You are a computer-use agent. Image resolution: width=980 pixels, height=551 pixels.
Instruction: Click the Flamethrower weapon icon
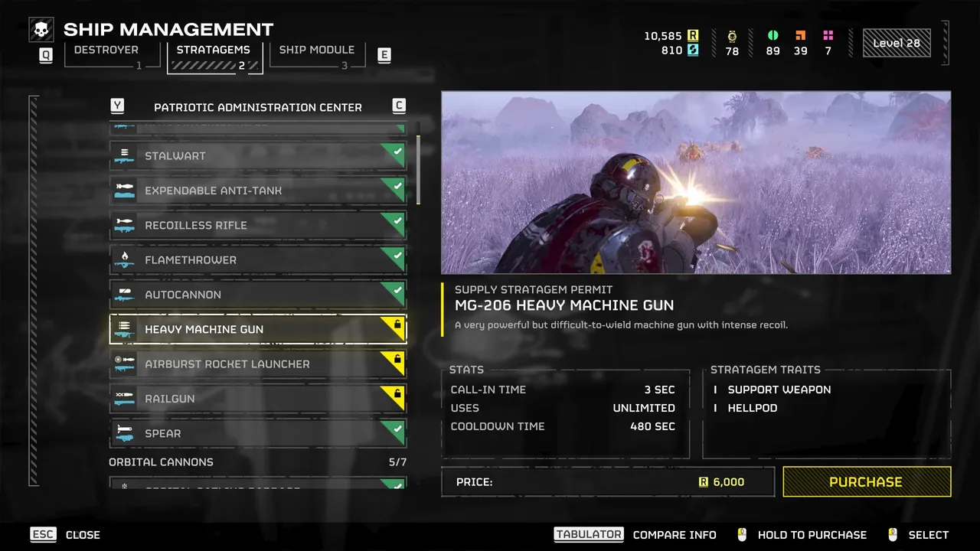(124, 260)
